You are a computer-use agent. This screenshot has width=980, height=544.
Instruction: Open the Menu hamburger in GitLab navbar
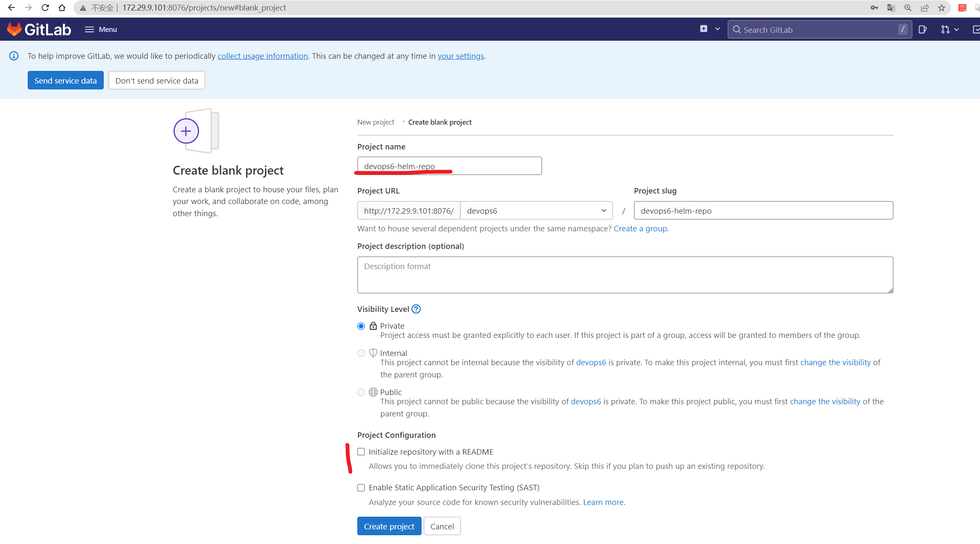click(101, 29)
